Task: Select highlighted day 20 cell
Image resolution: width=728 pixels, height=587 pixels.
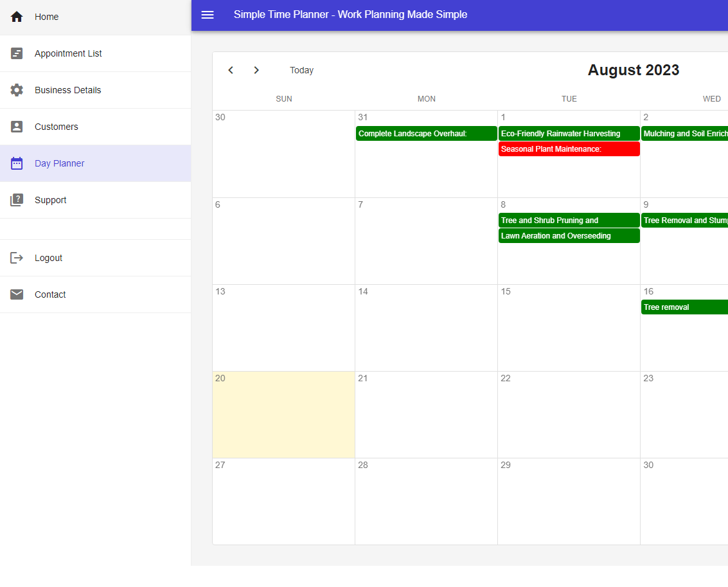Action: (283, 415)
